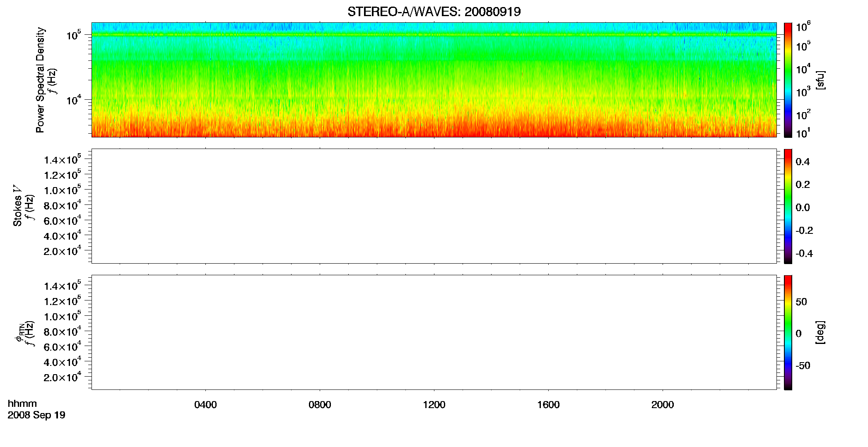Screen dimensions: 868x447
Task: Click the [sfu] units label
Action: coord(820,80)
